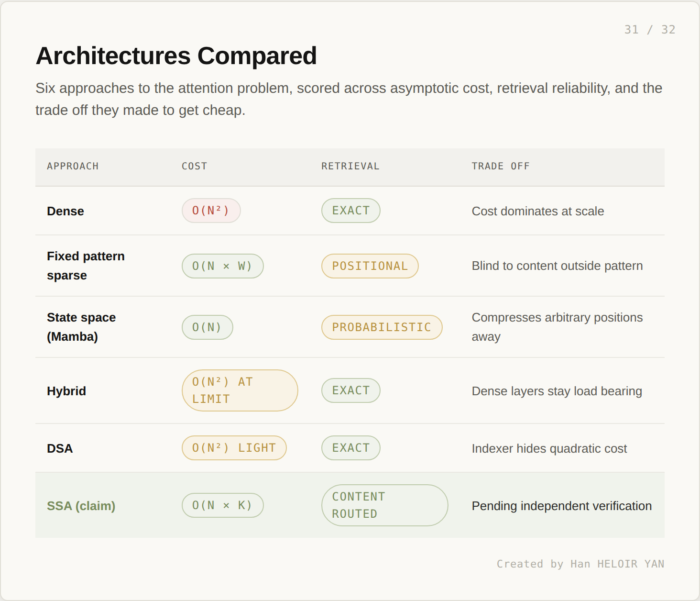This screenshot has width=700, height=601.
Task: Click the O(N) cost badge
Action: 208,327
